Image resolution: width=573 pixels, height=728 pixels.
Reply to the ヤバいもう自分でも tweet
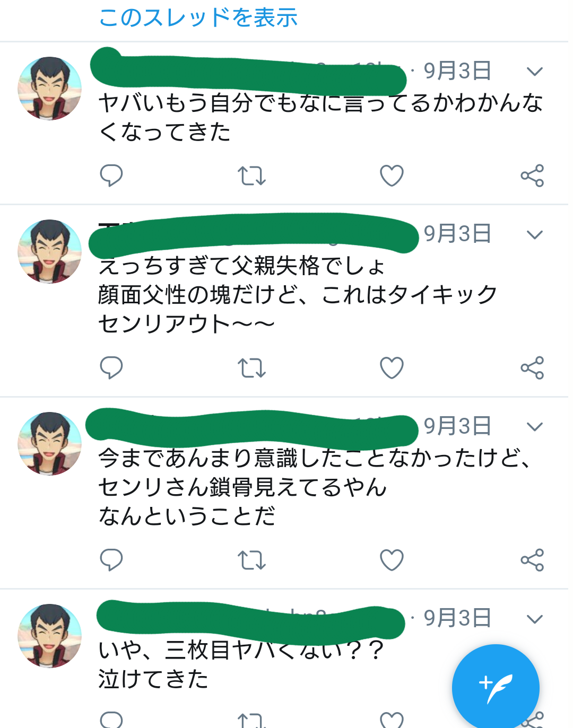coord(111,176)
